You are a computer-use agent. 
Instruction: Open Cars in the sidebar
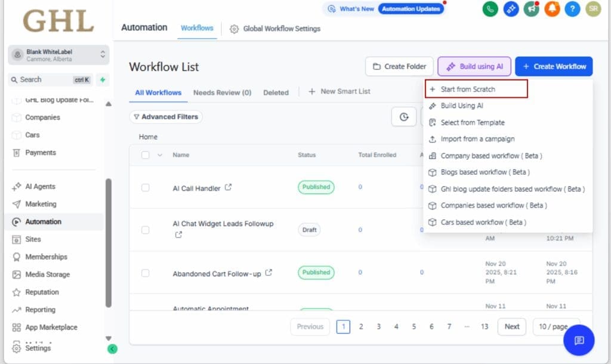click(32, 135)
